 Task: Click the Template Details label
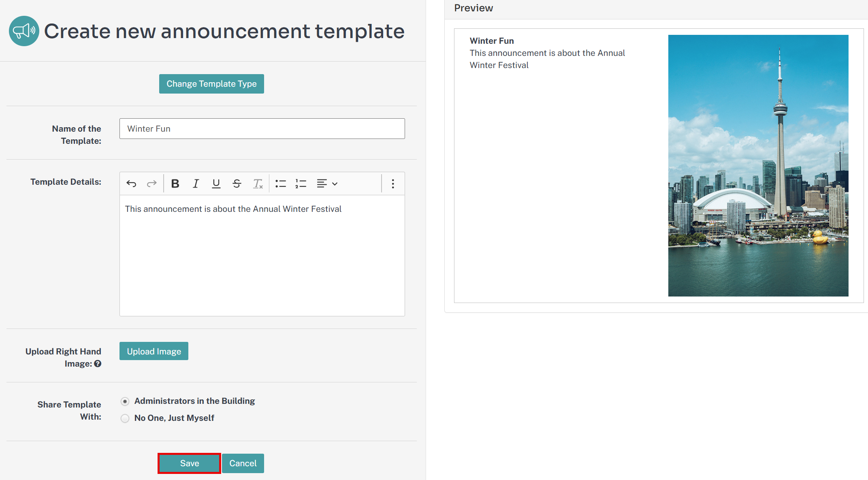point(66,182)
